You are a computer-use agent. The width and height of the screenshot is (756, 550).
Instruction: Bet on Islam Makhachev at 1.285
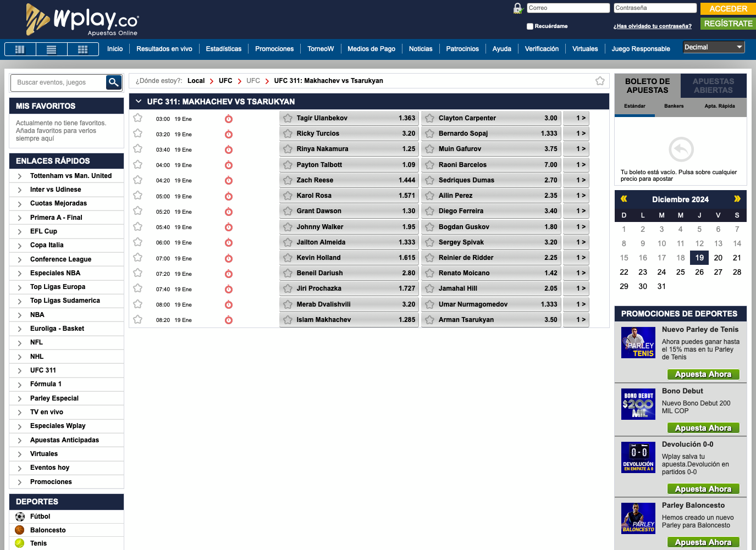pyautogui.click(x=349, y=320)
